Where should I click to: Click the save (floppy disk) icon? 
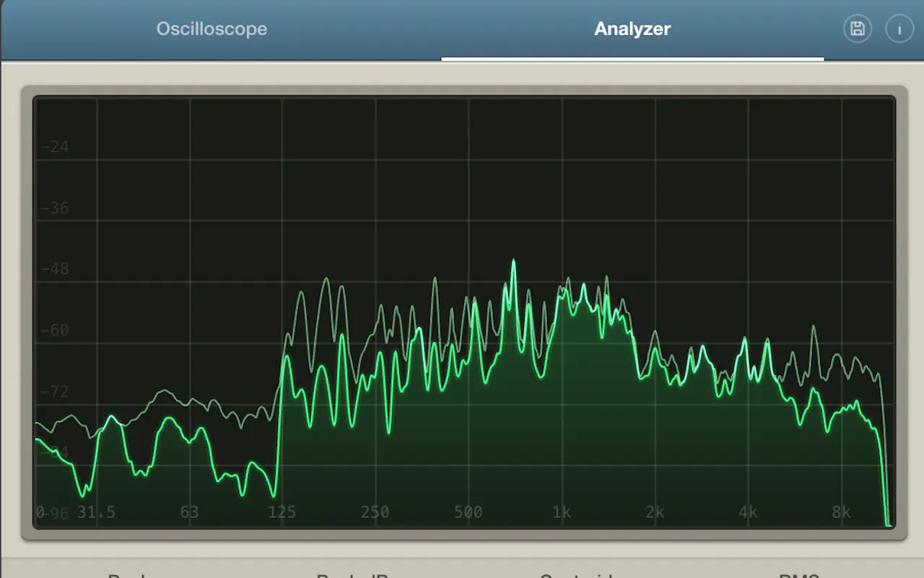[858, 29]
